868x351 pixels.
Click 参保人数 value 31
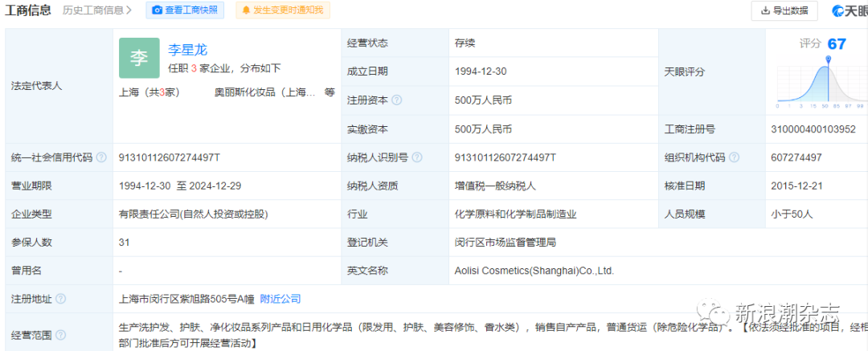coord(124,242)
